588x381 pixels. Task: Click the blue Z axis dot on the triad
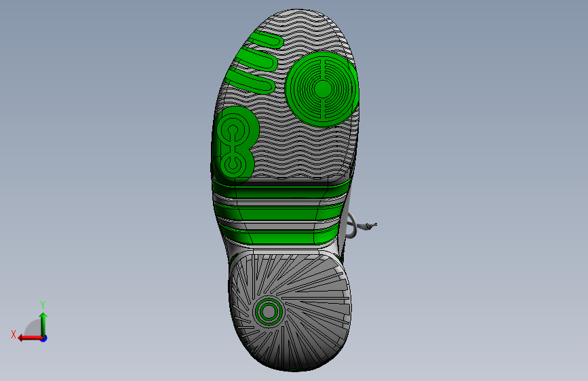(x=44, y=338)
